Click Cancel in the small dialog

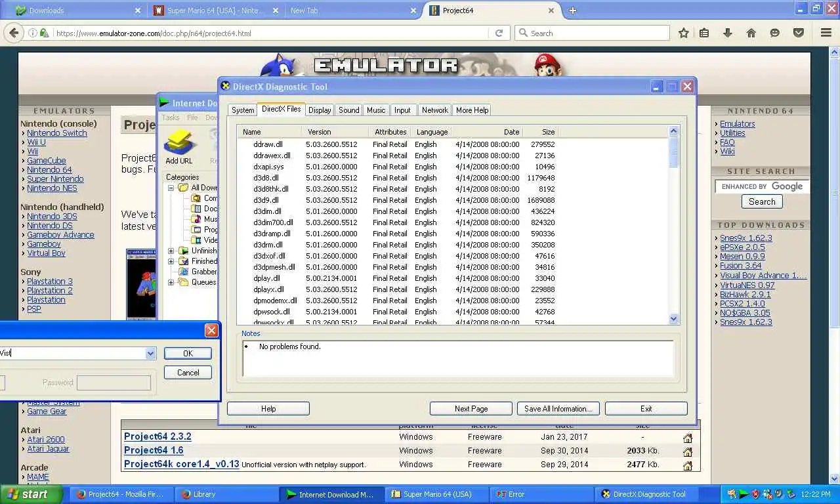188,372
